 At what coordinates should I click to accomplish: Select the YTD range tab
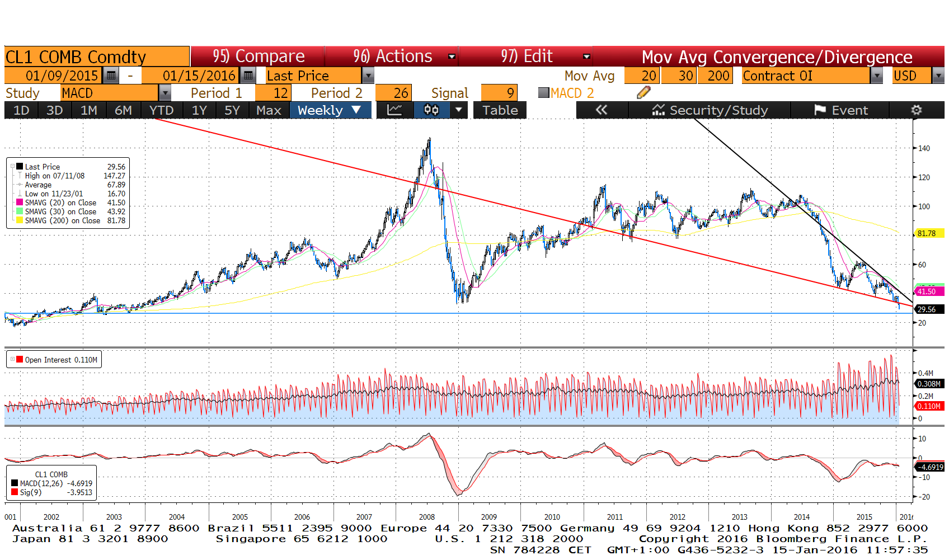coord(161,110)
